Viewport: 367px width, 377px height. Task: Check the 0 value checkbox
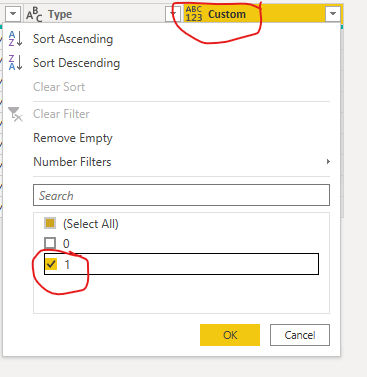(50, 243)
